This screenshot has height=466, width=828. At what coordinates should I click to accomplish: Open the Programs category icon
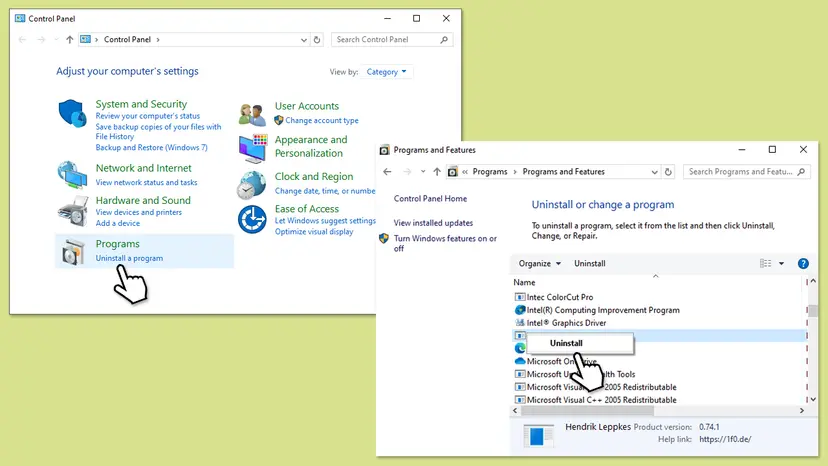[73, 251]
